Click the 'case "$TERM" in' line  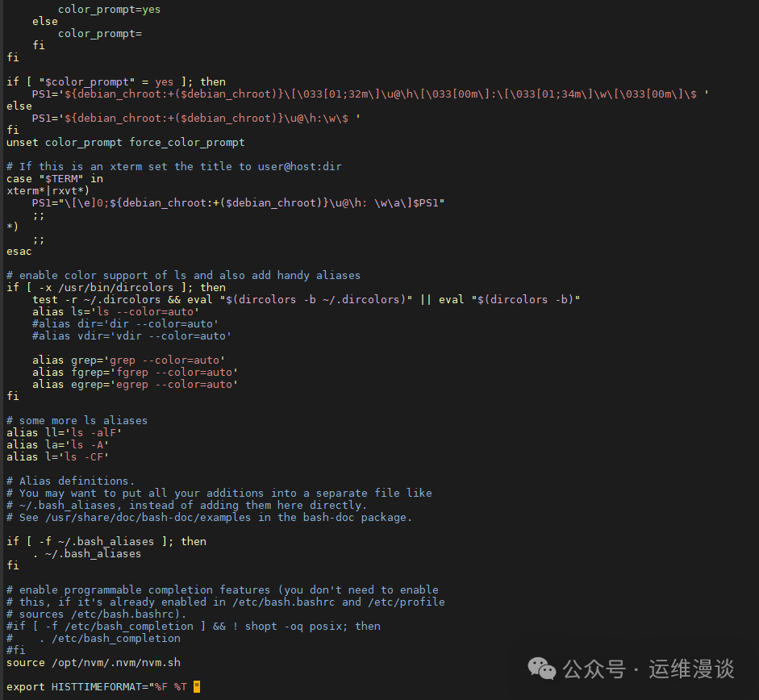54,178
